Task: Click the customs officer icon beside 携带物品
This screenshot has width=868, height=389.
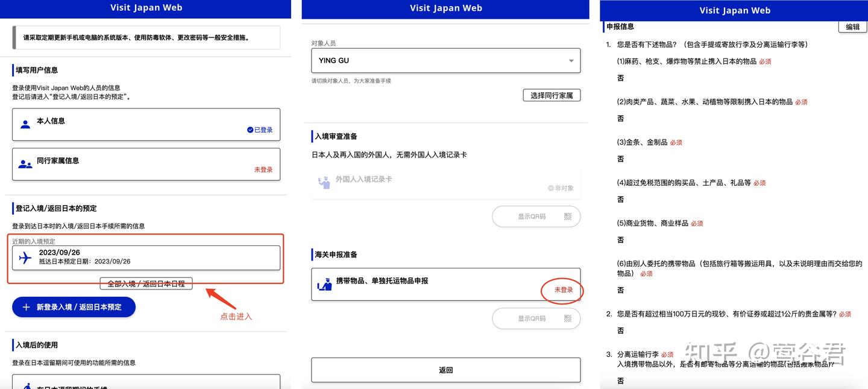Action: 325,284
